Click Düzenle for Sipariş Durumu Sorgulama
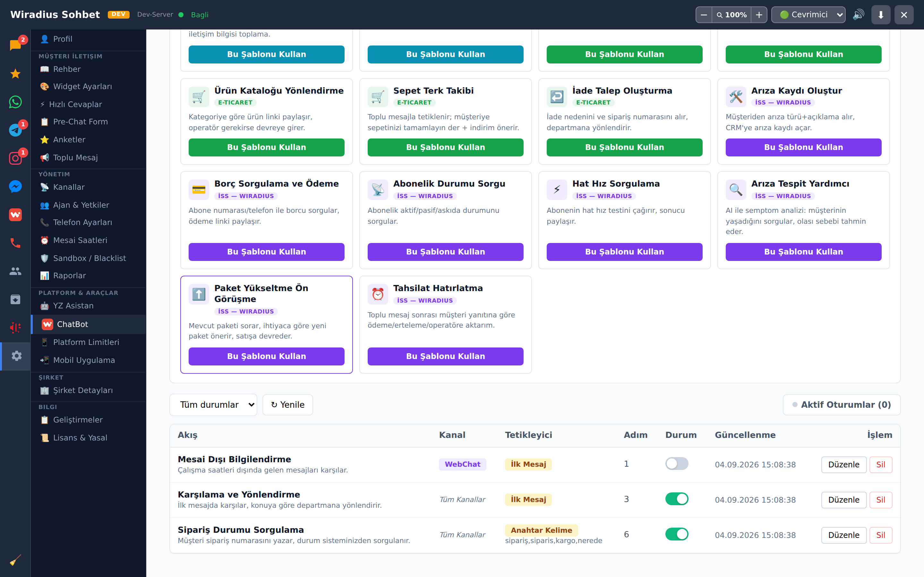 coord(843,535)
